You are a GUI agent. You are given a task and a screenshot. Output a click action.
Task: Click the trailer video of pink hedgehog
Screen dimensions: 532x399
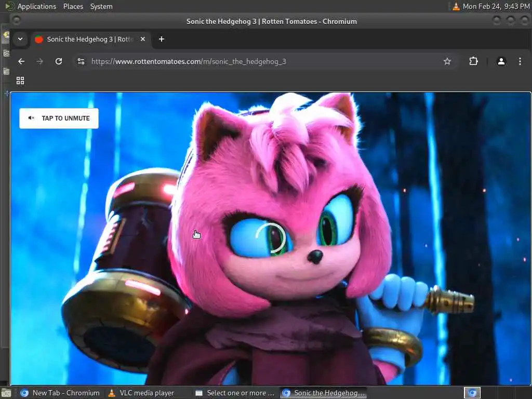(x=270, y=238)
